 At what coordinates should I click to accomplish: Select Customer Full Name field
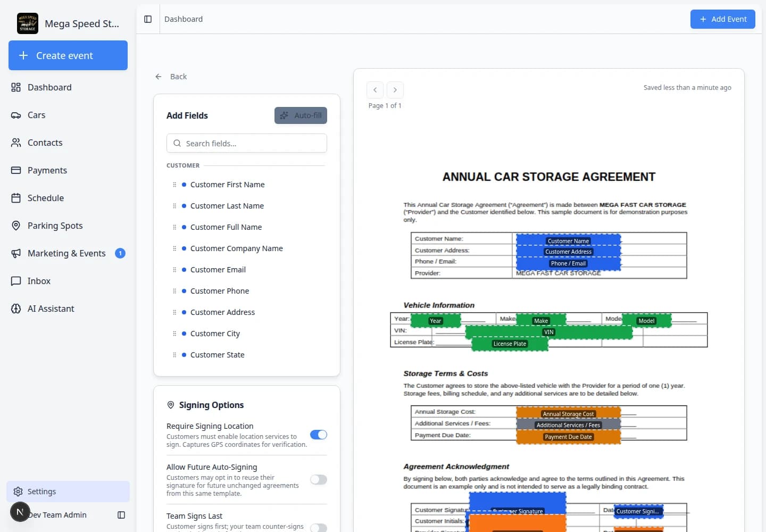coord(247,227)
